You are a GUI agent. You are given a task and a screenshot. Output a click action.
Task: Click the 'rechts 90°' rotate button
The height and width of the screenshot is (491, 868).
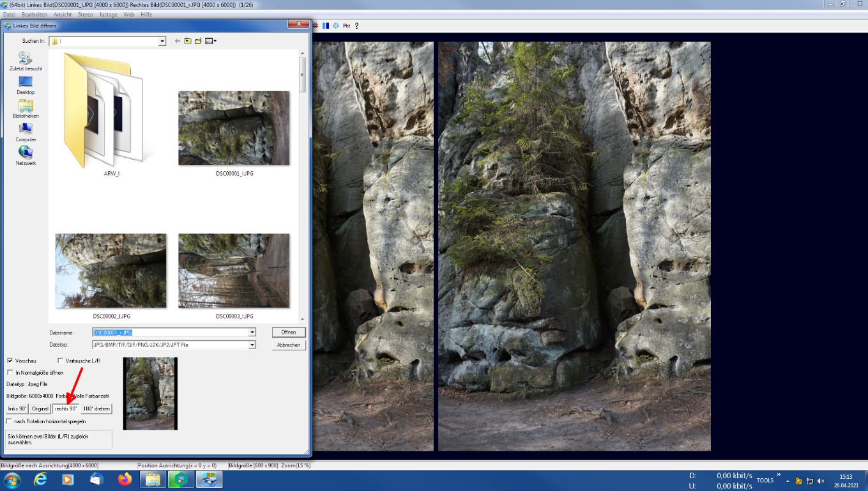(66, 409)
